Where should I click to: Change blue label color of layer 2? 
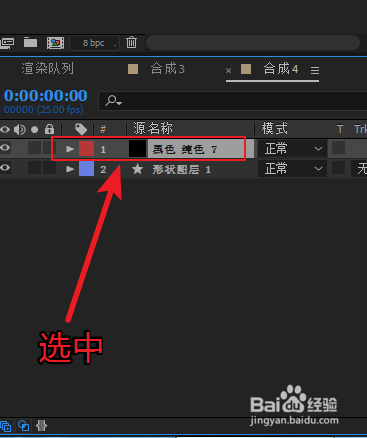[86, 169]
